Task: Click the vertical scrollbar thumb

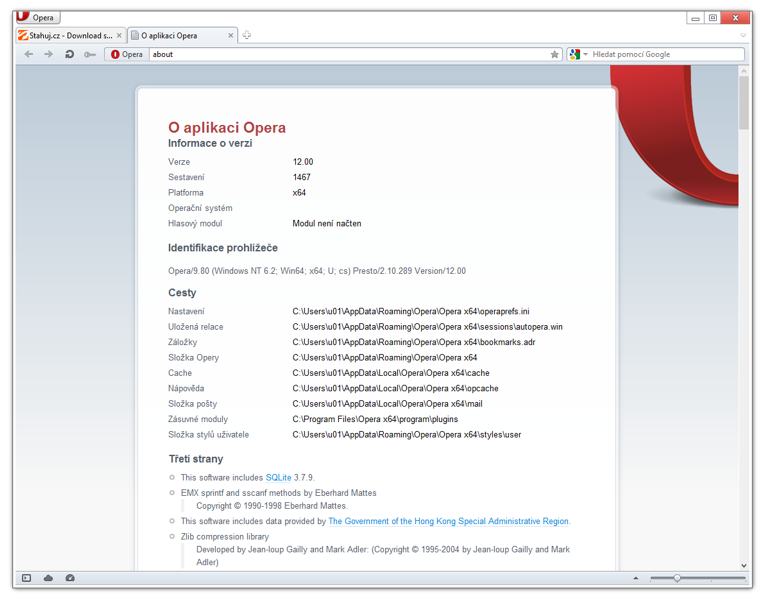Action: (x=744, y=102)
